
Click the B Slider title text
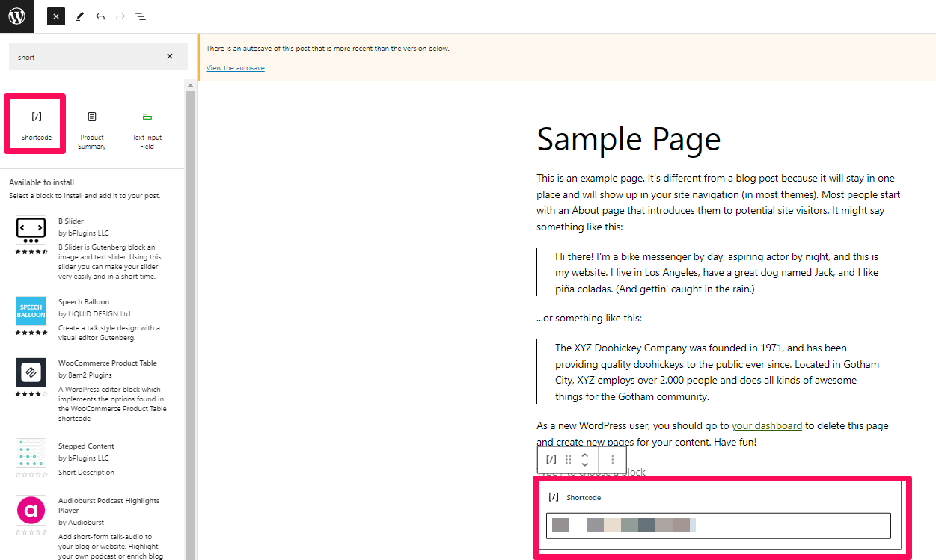click(x=71, y=221)
